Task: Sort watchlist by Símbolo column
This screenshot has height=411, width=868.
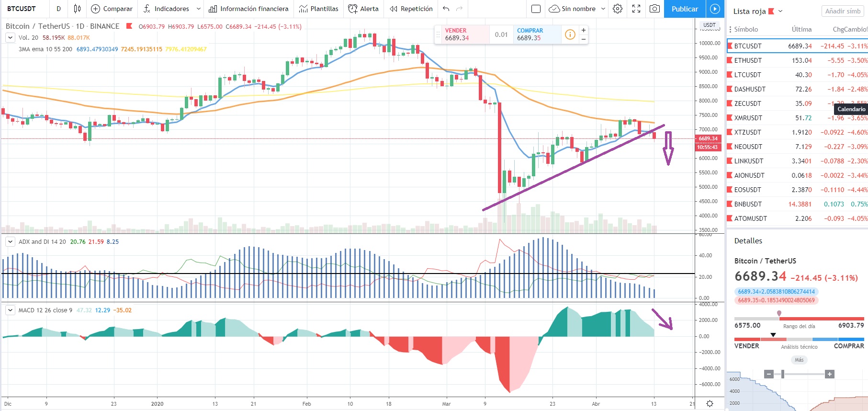Action: click(x=746, y=29)
